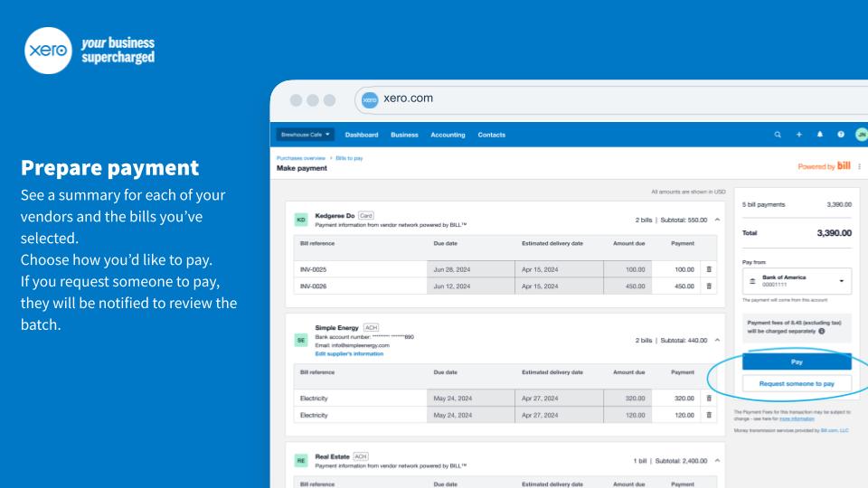The image size is (868, 488).
Task: Collapse the Real Estate bills section
Action: (x=717, y=460)
